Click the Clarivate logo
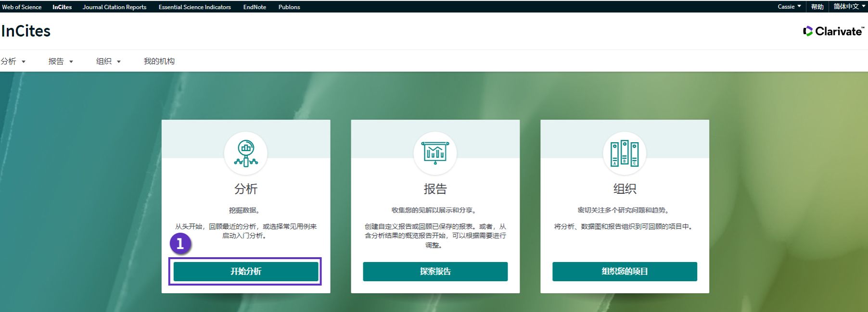 833,31
